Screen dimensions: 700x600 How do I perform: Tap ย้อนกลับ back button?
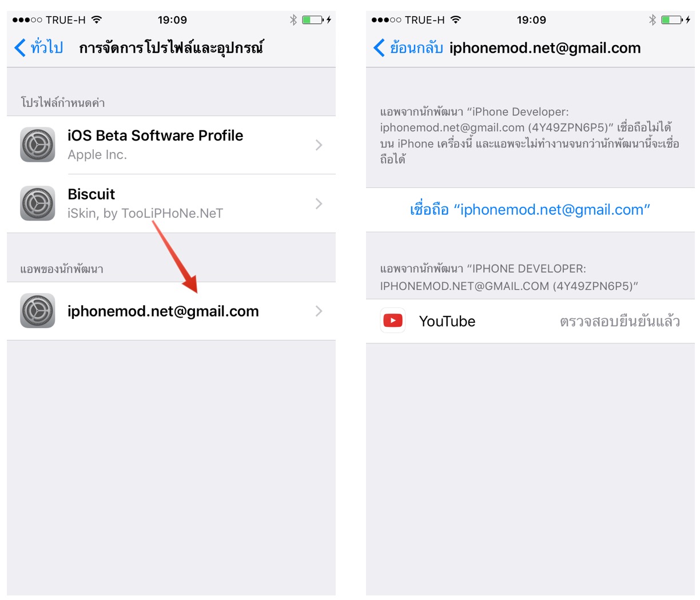(x=408, y=47)
